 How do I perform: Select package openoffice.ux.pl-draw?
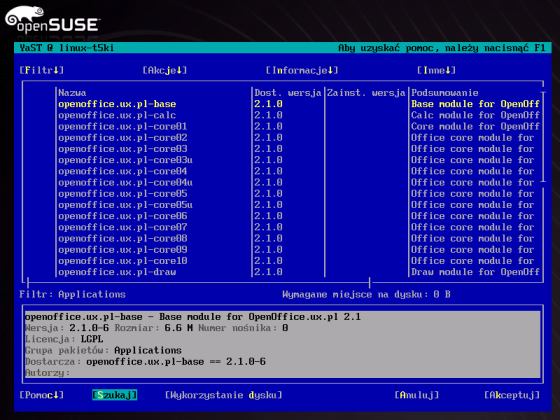pyautogui.click(x=117, y=272)
